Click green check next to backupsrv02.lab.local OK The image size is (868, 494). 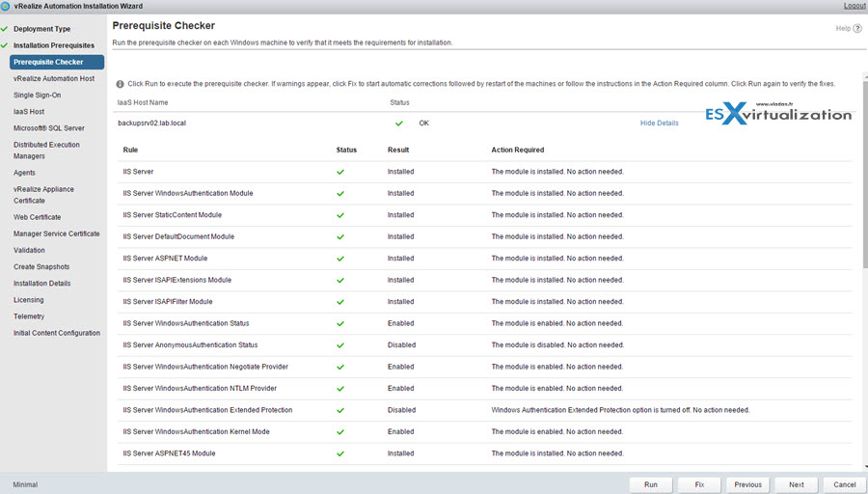pos(399,123)
